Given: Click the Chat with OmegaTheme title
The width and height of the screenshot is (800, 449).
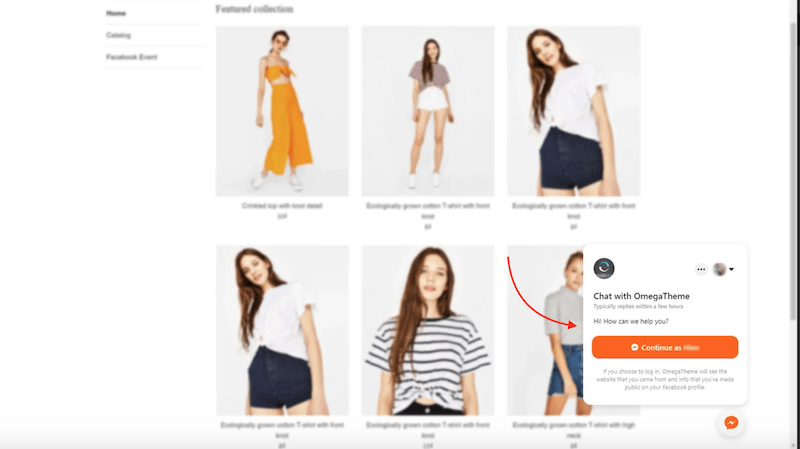Looking at the screenshot, I should (x=641, y=296).
